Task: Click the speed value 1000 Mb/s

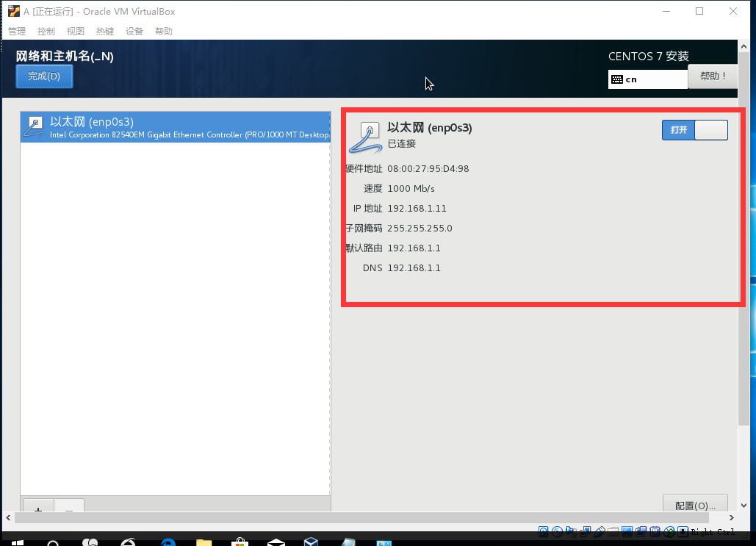Action: coord(411,189)
